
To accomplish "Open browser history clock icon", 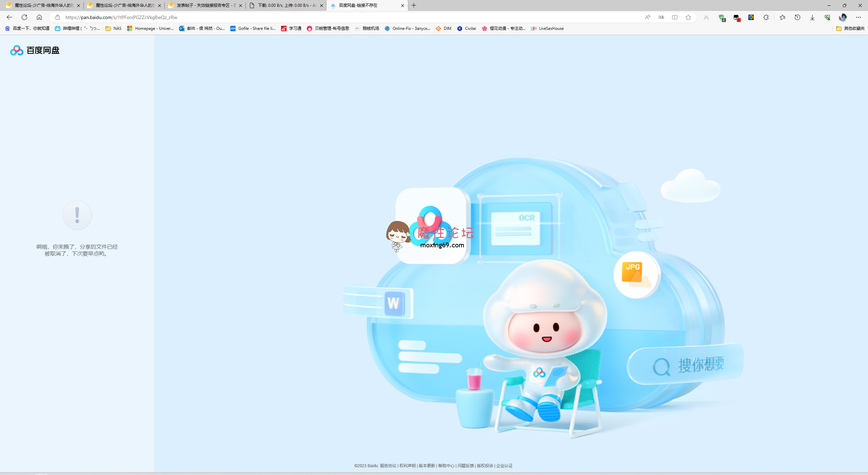I will [797, 17].
